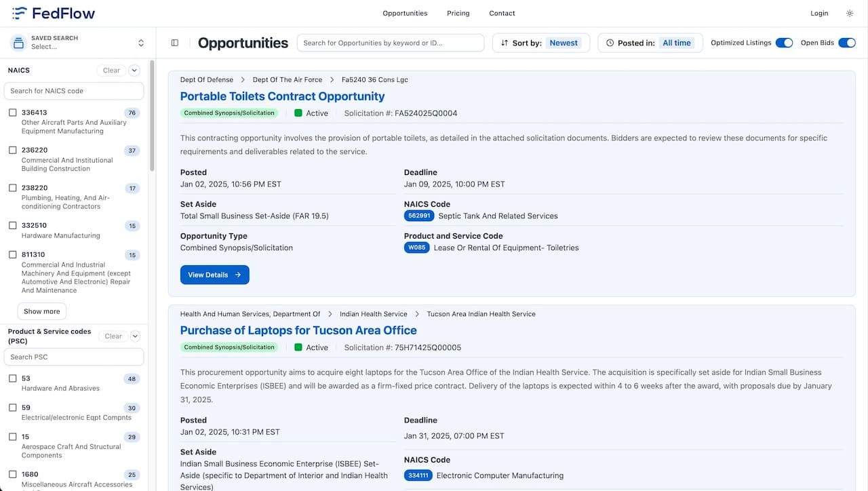Screen dimensions: 868x491
Task: Click the FedFlow logo icon
Action: pyautogui.click(x=18, y=13)
